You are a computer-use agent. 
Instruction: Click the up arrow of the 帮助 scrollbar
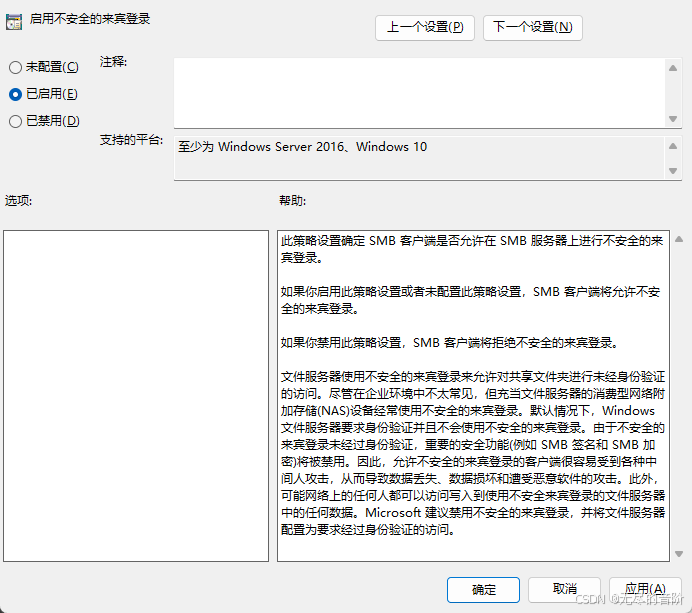tap(679, 239)
